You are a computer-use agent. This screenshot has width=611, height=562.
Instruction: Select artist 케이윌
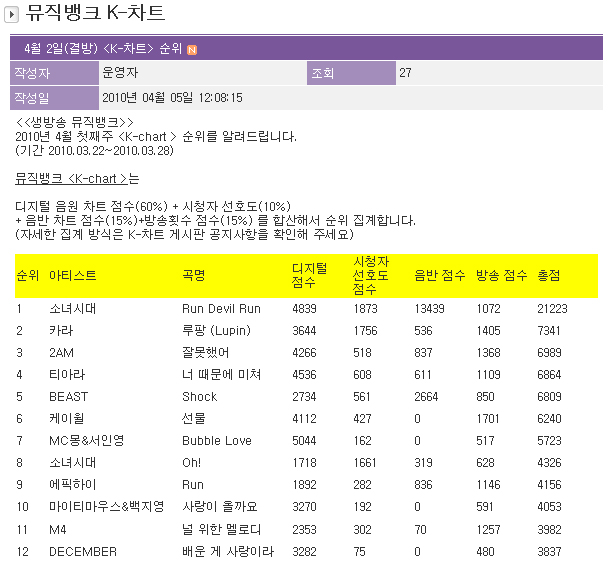(67, 419)
